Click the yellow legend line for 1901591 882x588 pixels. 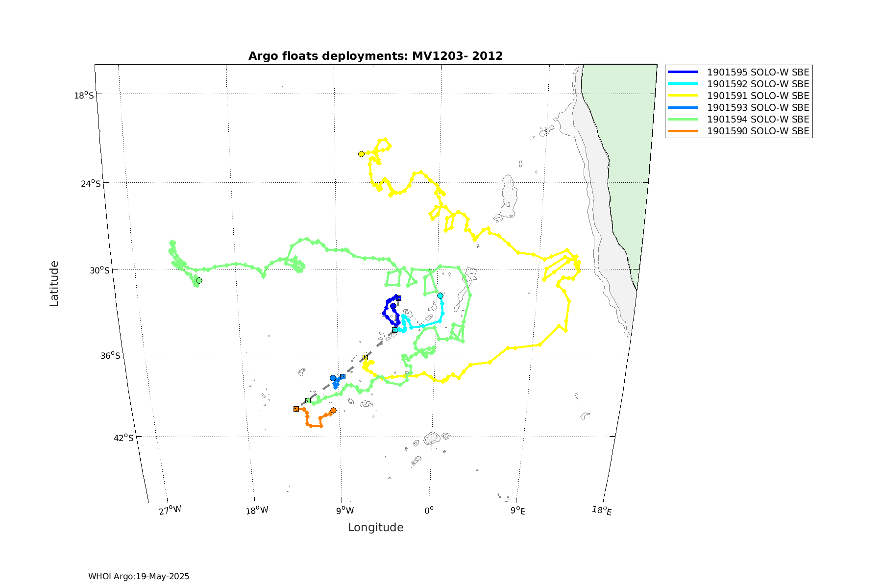click(683, 96)
